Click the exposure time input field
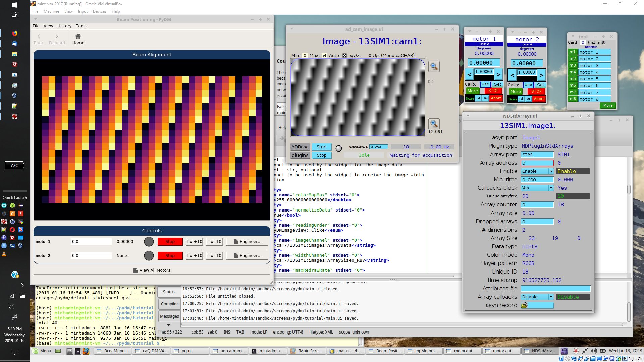 (378, 146)
